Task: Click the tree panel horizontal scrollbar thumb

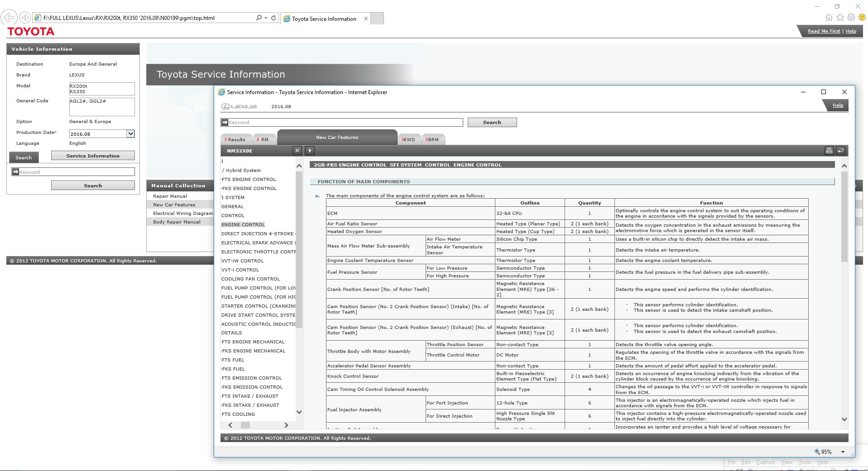Action: (245, 425)
